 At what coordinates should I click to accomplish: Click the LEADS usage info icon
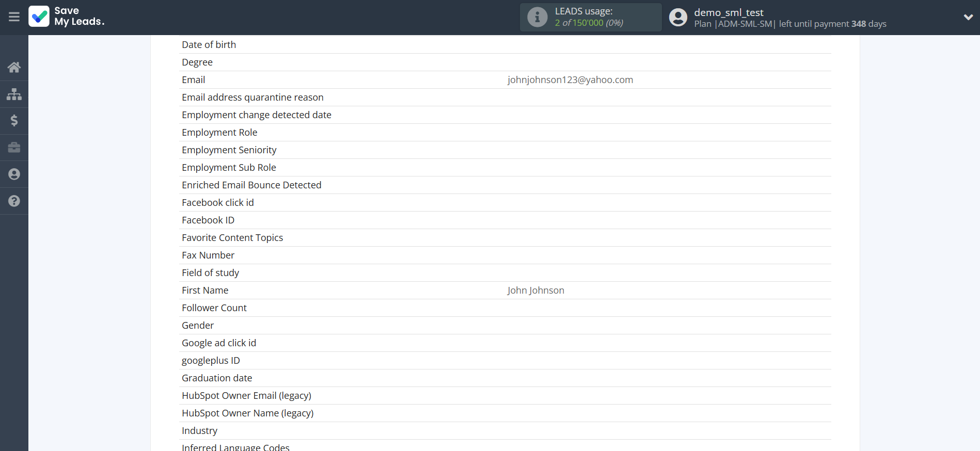pos(537,17)
